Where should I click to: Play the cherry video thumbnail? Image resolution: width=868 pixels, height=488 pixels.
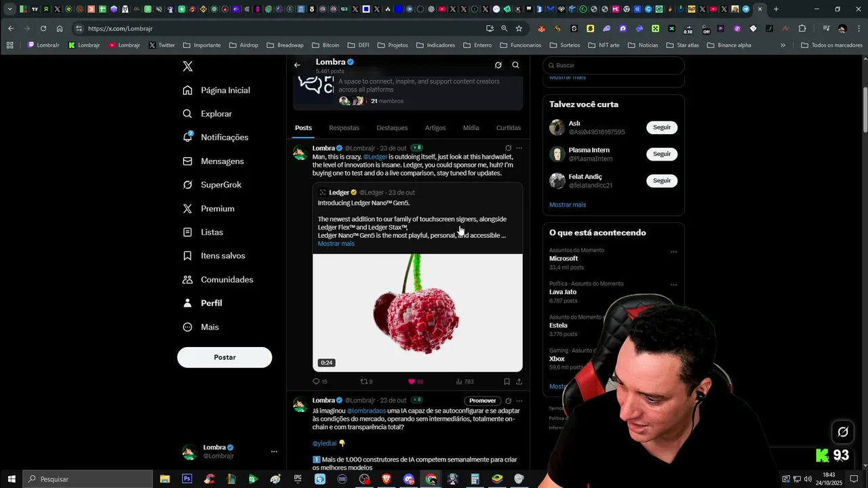417,312
